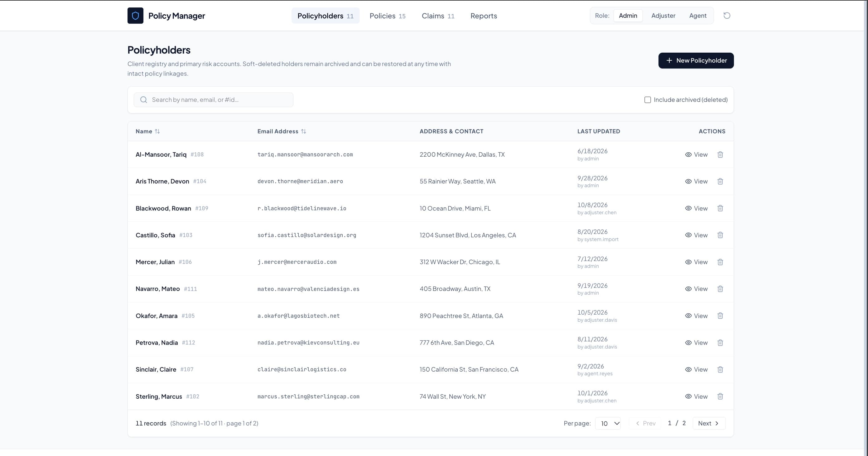Delete Mercer, Julian with trash icon

click(x=720, y=262)
